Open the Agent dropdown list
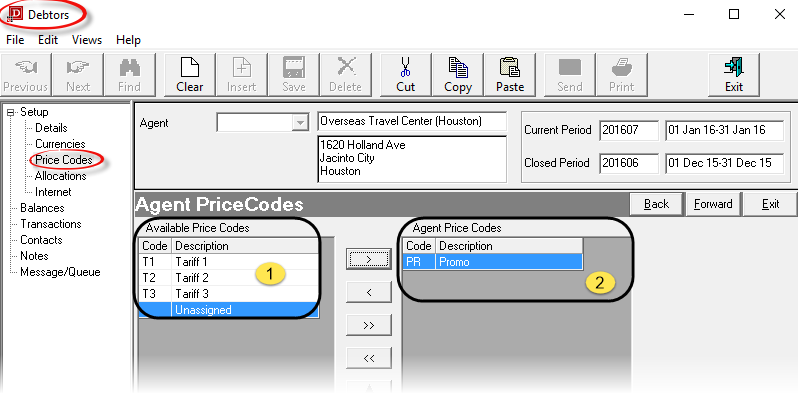 301,123
